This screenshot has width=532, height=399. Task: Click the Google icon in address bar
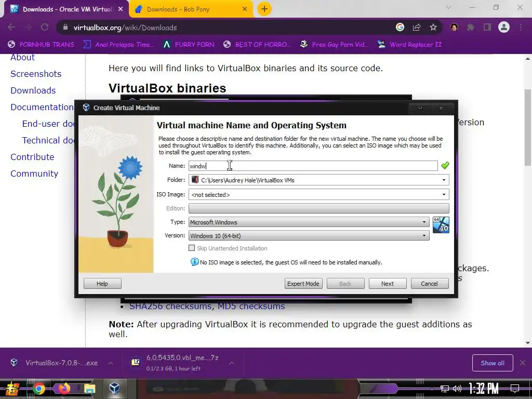pos(400,27)
